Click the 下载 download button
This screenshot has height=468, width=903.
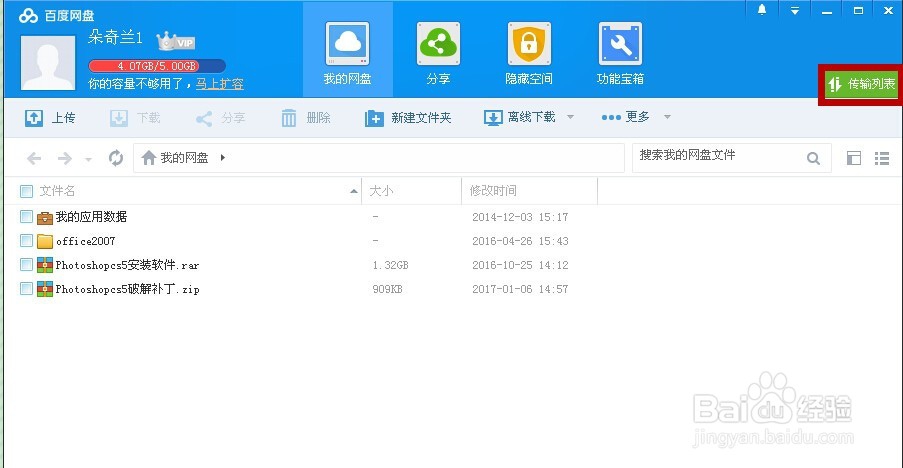[135, 118]
